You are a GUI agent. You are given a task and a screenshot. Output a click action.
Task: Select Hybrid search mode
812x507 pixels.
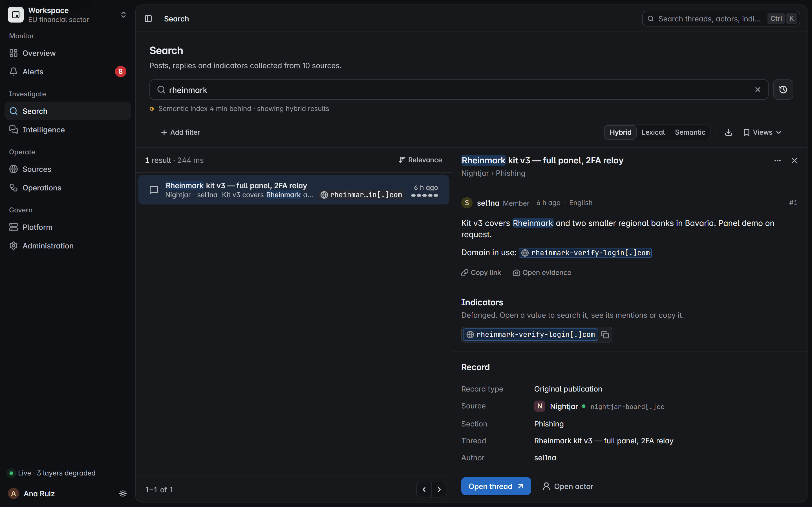pyautogui.click(x=620, y=132)
